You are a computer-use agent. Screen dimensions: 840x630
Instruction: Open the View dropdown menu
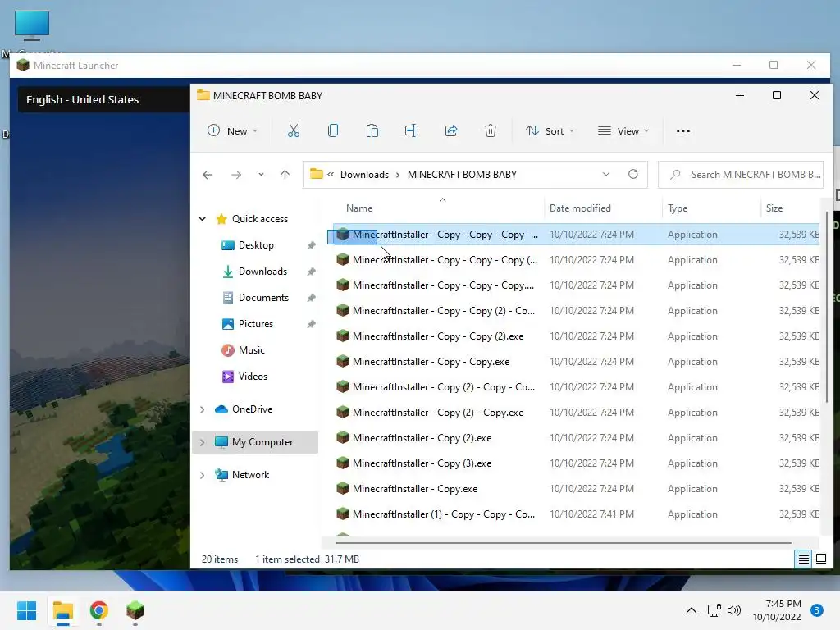click(x=623, y=130)
